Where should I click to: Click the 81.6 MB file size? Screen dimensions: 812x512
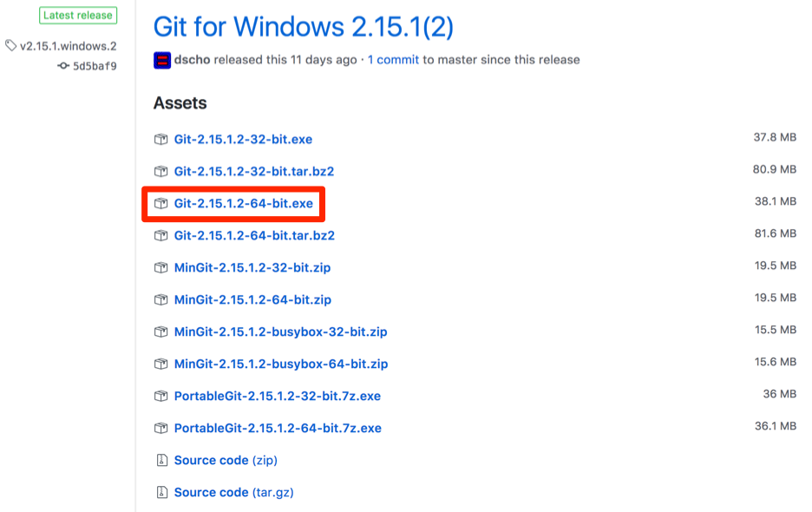click(x=776, y=233)
